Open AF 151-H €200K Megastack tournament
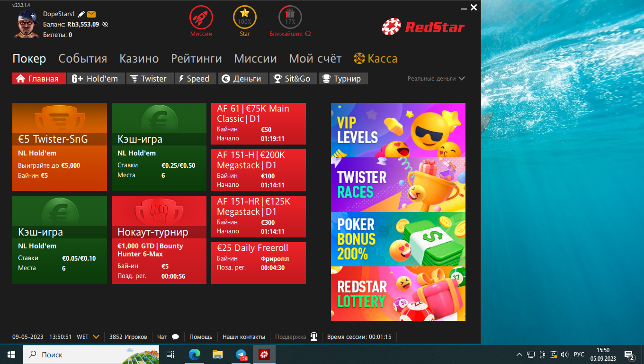The width and height of the screenshot is (644, 364). 259,170
